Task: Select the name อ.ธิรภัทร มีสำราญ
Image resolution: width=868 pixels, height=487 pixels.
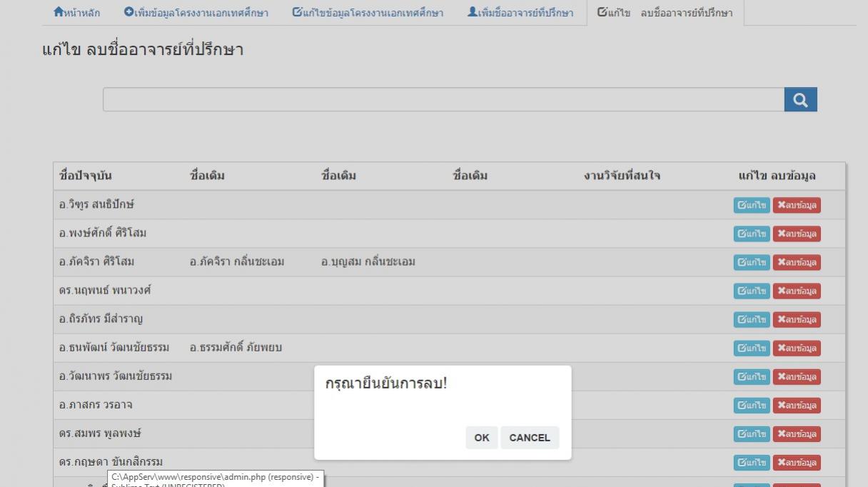Action: [x=101, y=319]
